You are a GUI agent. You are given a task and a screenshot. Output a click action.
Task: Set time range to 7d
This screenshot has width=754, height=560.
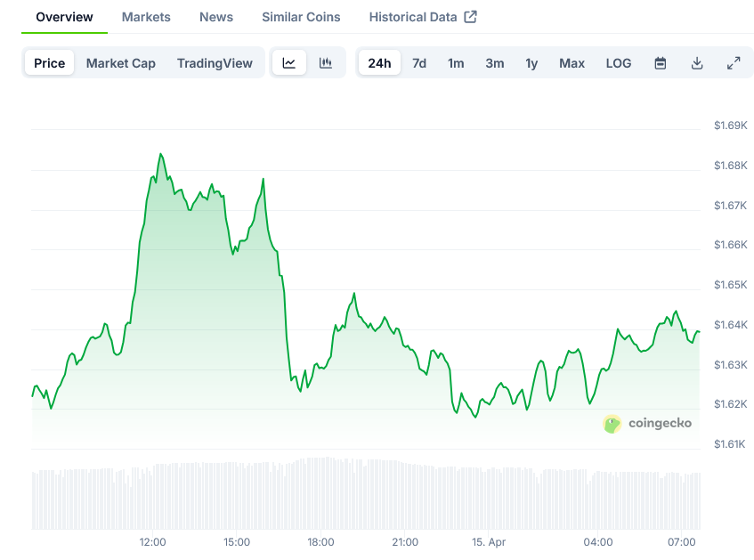pyautogui.click(x=419, y=63)
